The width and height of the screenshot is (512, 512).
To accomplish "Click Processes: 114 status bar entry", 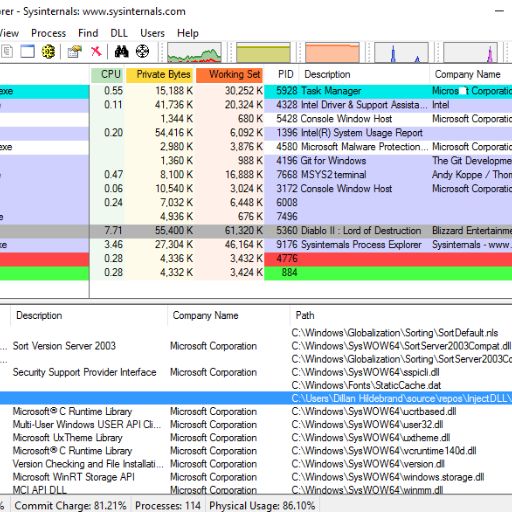I will (x=168, y=505).
